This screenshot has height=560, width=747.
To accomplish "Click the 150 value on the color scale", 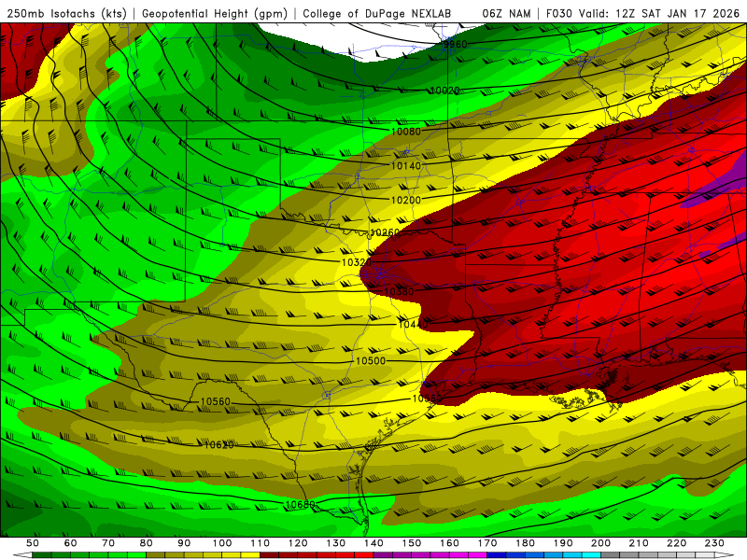I will coord(412,543).
